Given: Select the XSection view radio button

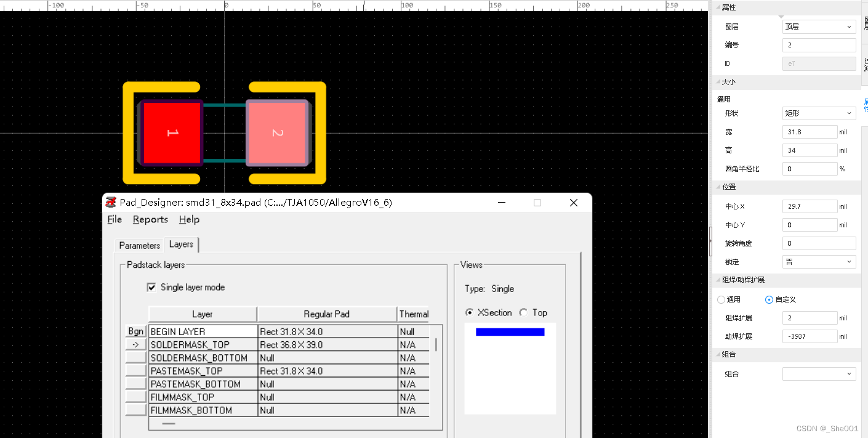Looking at the screenshot, I should (x=470, y=312).
